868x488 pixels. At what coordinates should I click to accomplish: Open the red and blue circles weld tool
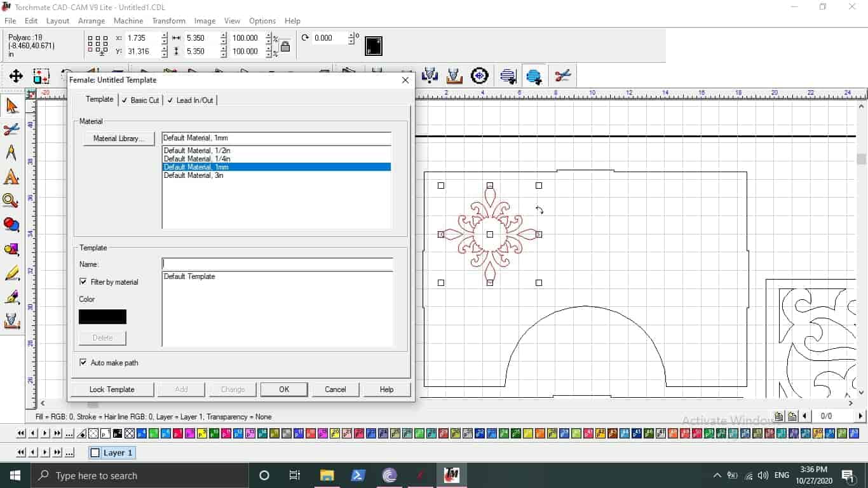(11, 225)
